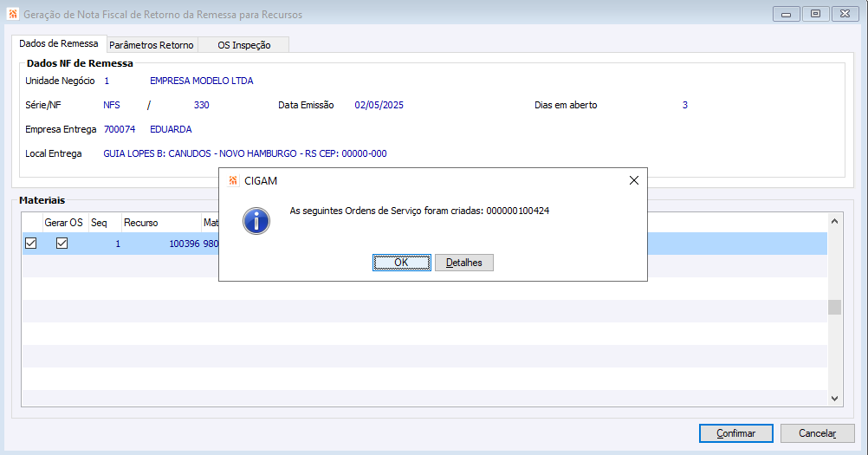Image resolution: width=868 pixels, height=455 pixels.
Task: Click the Gerar OS column header
Action: click(63, 223)
